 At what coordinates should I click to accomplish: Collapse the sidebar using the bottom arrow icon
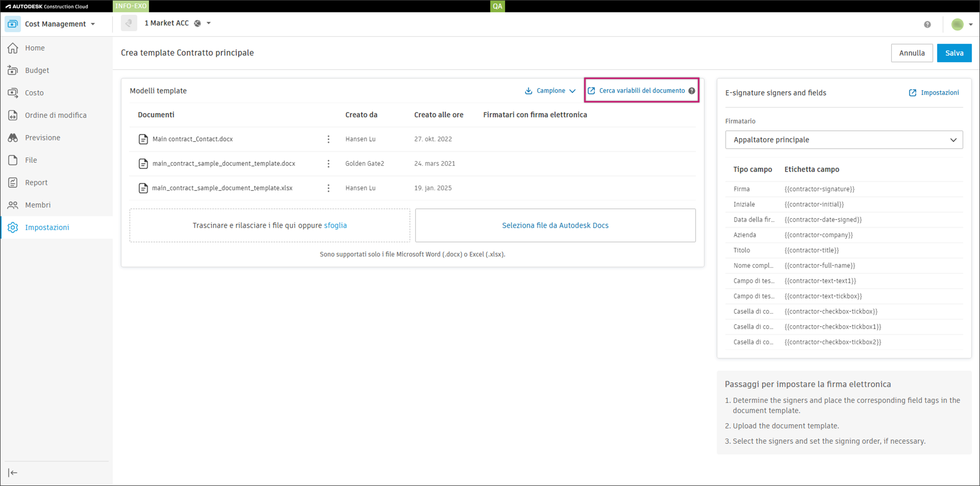[13, 473]
